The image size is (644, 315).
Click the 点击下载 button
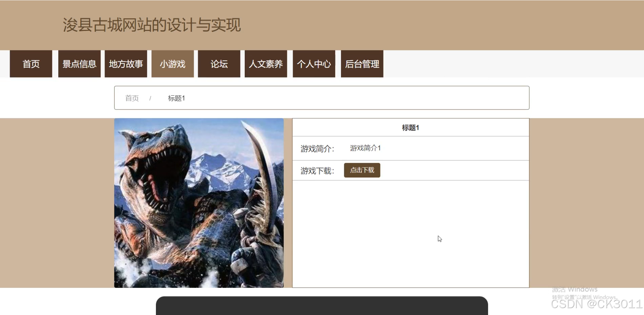[362, 170]
